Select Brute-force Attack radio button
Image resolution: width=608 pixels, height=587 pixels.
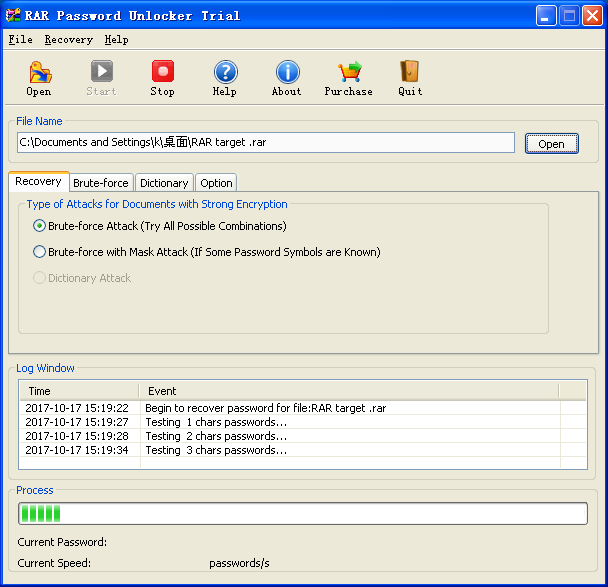39,226
